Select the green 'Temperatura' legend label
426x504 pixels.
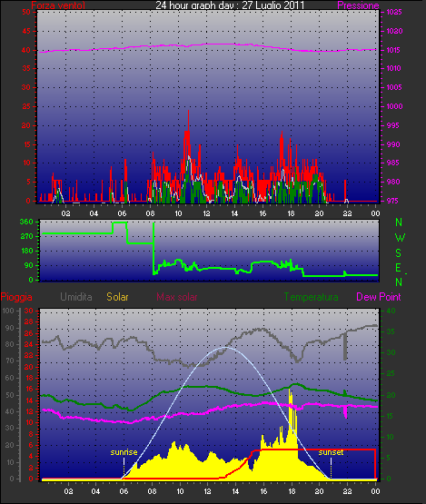coord(311,297)
